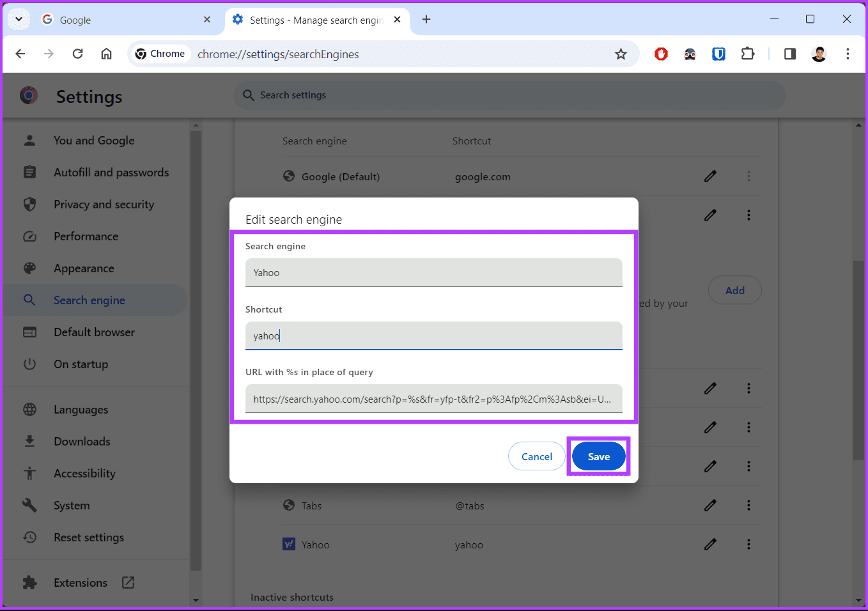Open a new tab with plus button

pyautogui.click(x=426, y=20)
